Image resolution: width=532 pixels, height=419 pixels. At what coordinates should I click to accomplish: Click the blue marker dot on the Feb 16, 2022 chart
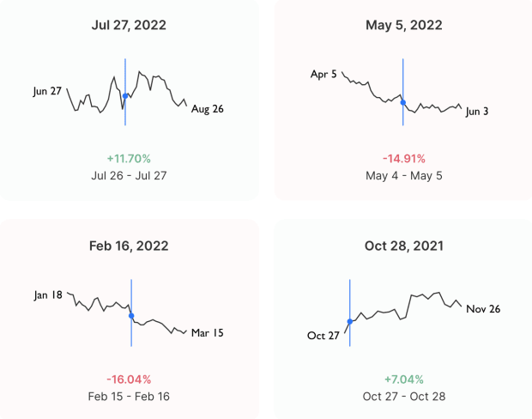[131, 316]
